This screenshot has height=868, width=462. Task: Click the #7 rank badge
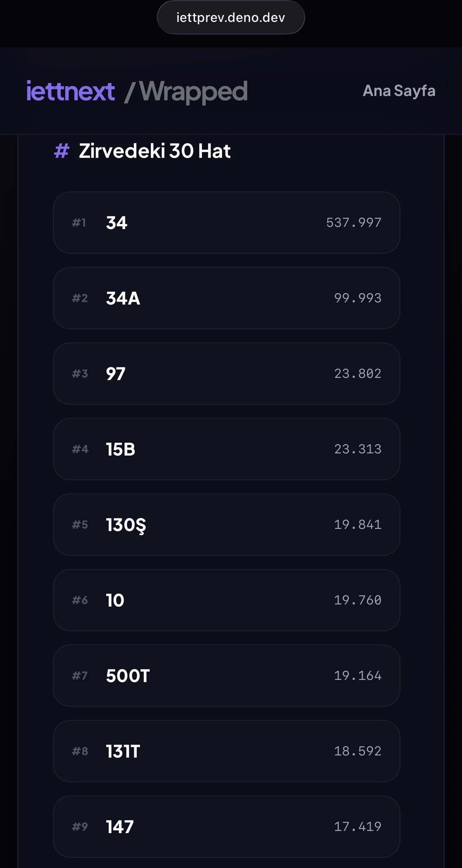click(x=80, y=676)
